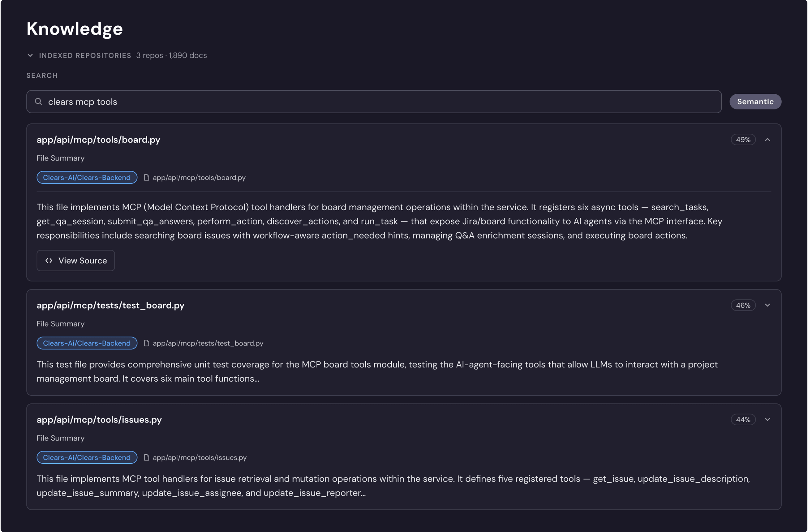Click file icon beside app/api/mcp/tools/board.py path

[x=146, y=178]
